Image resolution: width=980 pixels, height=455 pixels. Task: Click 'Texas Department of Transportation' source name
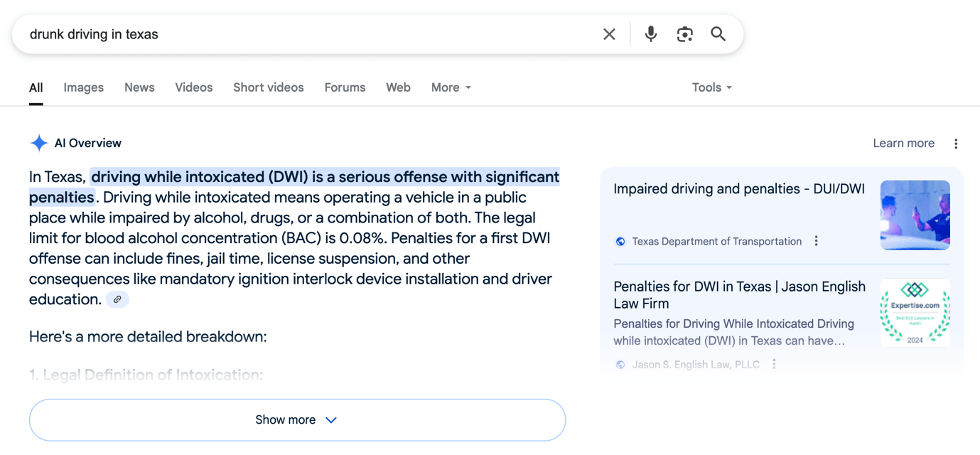click(717, 242)
